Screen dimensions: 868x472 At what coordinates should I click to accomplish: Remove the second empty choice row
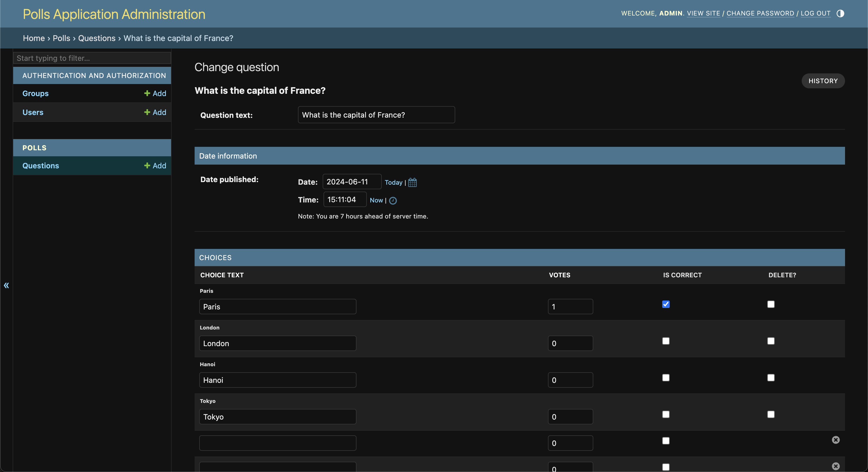[835, 466]
